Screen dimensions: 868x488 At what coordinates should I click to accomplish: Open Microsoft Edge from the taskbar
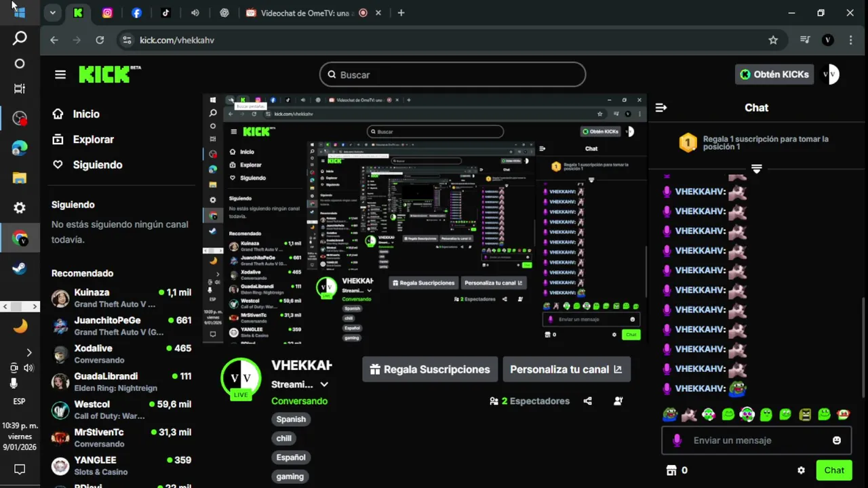20,149
